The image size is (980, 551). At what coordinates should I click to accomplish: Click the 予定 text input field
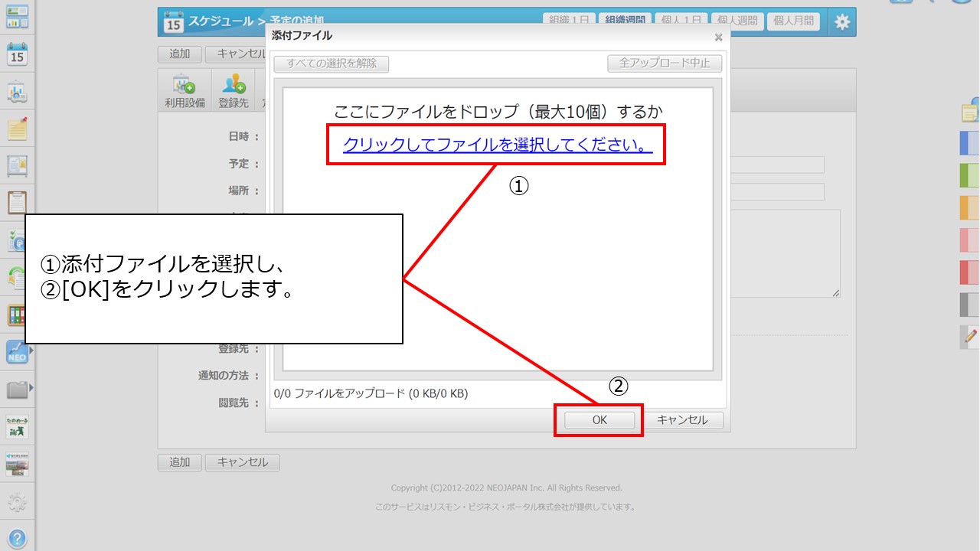click(777, 165)
